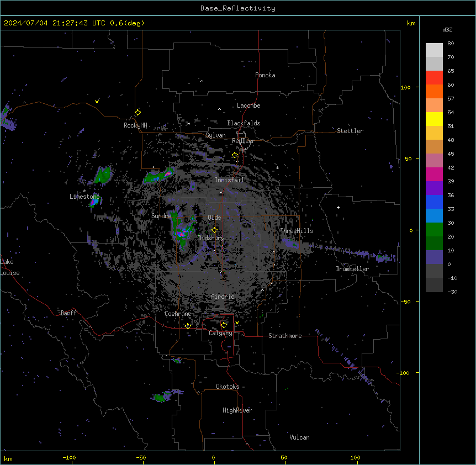Click the km unit label at top right
The height and width of the screenshot is (465, 476).
pyautogui.click(x=411, y=23)
